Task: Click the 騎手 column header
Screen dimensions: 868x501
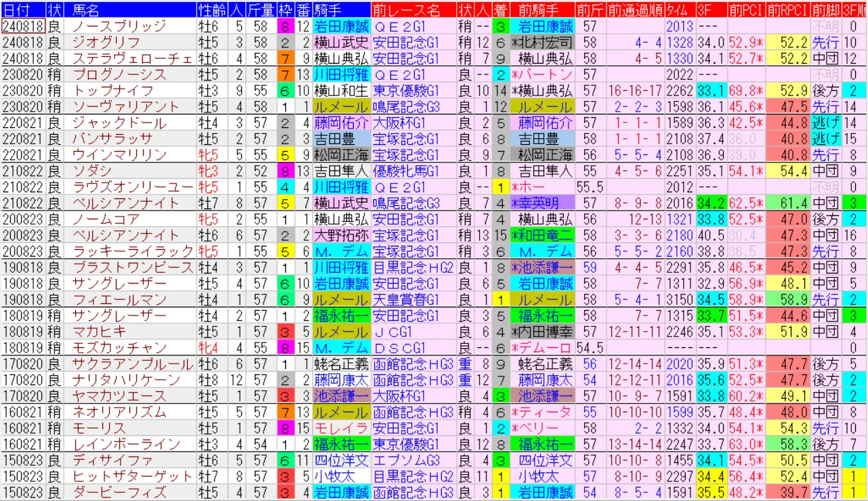Action: [341, 9]
